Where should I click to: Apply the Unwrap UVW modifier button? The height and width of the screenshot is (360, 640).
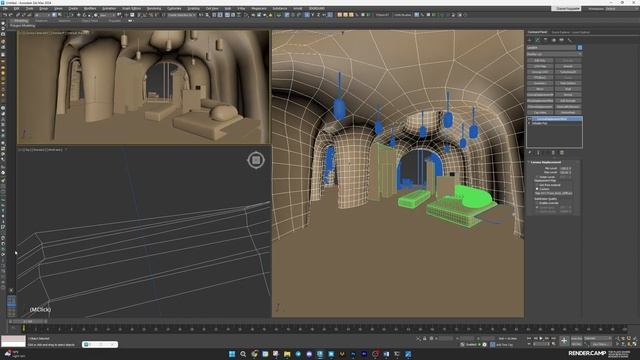coord(540,72)
